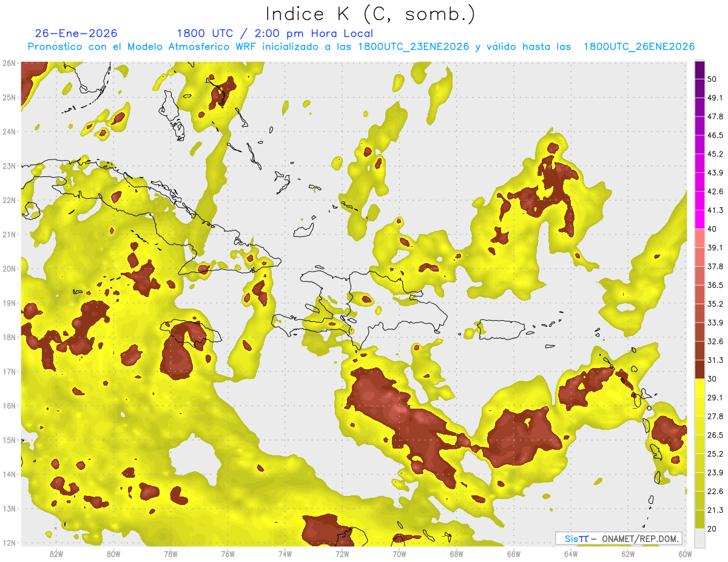The width and height of the screenshot is (728, 562).
Task: Click the latitude axis label '14N'
Action: [9, 474]
